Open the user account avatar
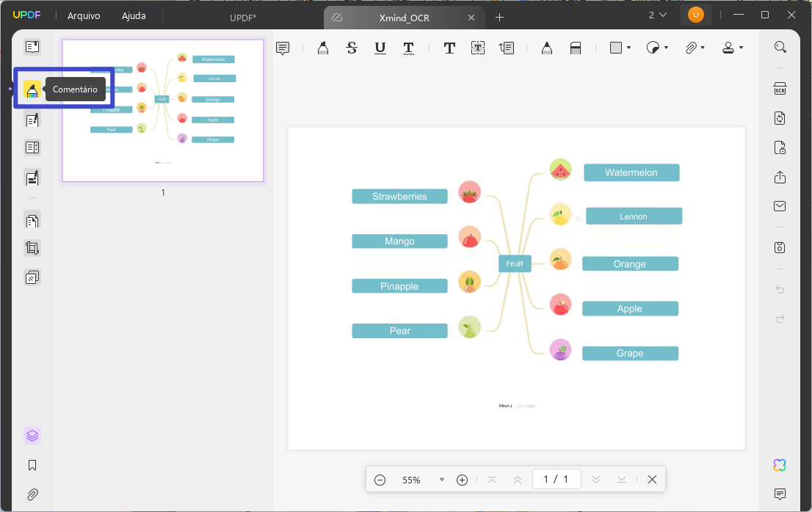 [695, 15]
